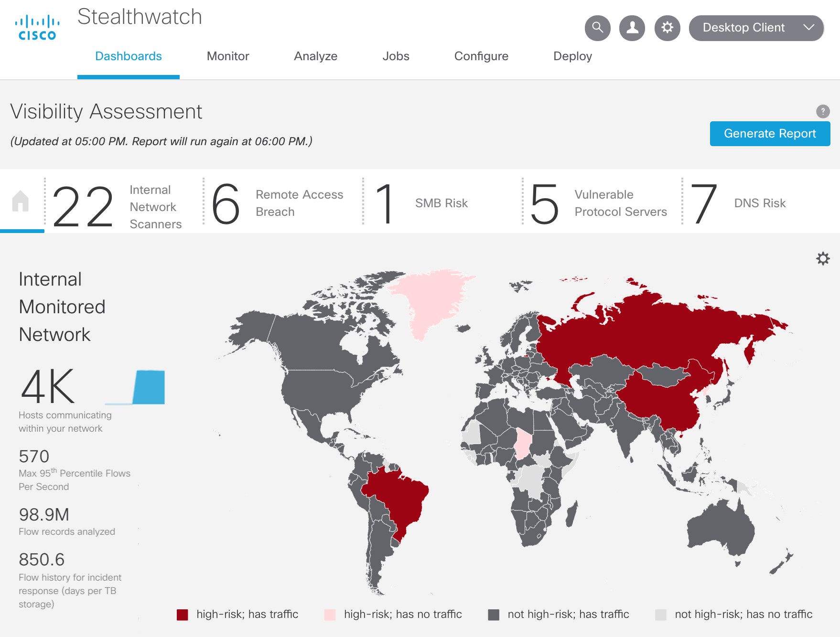Click the pink high-risk no traffic swatch
The width and height of the screenshot is (840, 637).
pos(330,615)
